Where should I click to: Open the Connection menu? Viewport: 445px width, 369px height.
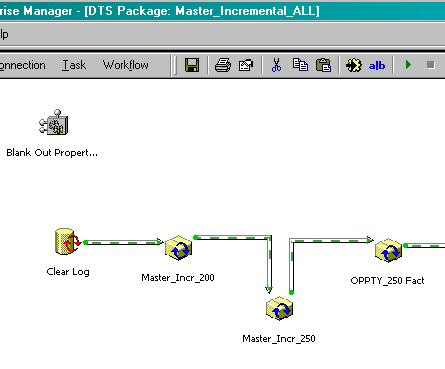(x=23, y=65)
